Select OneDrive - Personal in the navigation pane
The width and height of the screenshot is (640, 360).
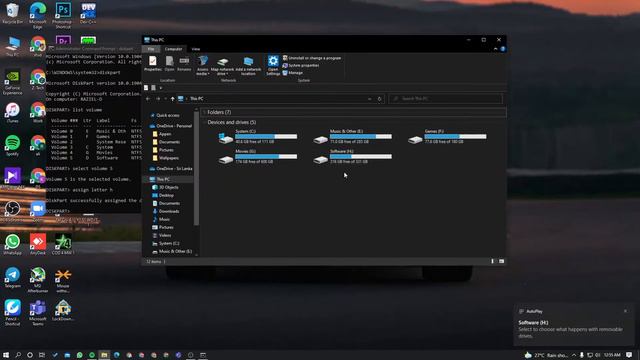(170, 126)
